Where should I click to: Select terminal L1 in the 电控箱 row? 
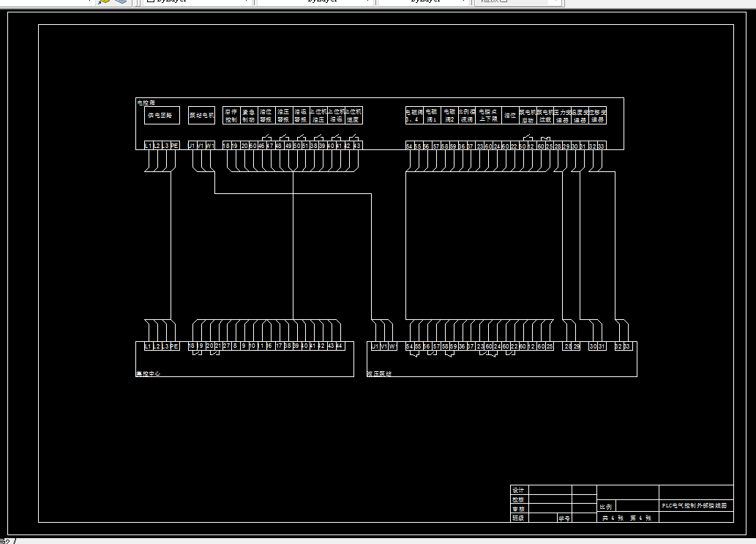(x=149, y=146)
